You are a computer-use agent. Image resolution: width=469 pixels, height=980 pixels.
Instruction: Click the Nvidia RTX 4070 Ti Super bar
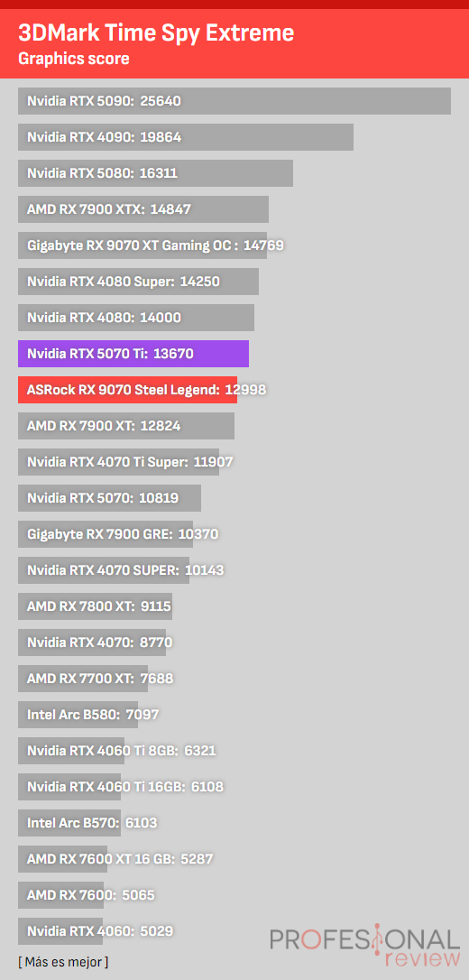pos(119,462)
